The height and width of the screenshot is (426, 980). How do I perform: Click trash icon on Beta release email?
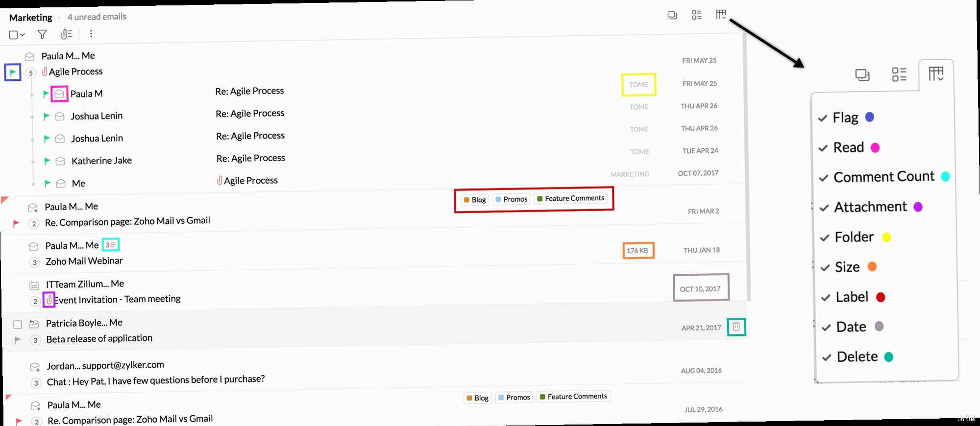[x=736, y=327]
